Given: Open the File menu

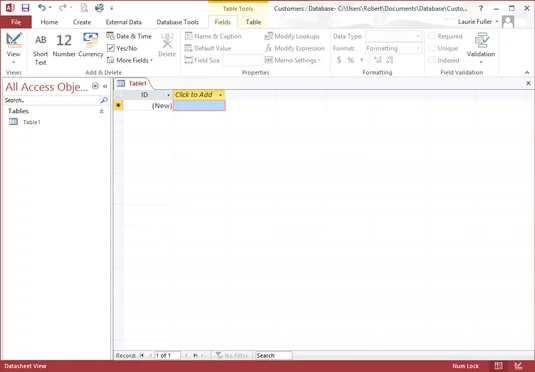Looking at the screenshot, I should coord(16,22).
